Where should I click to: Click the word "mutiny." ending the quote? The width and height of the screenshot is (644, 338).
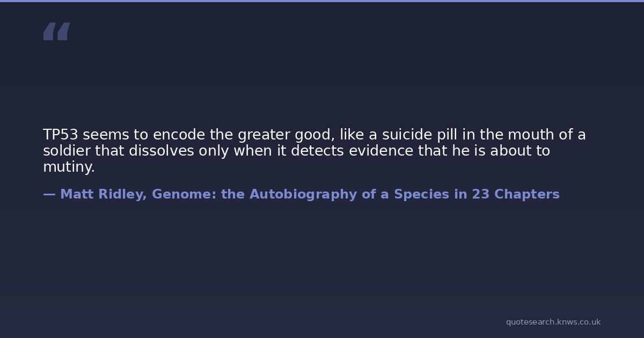69,167
